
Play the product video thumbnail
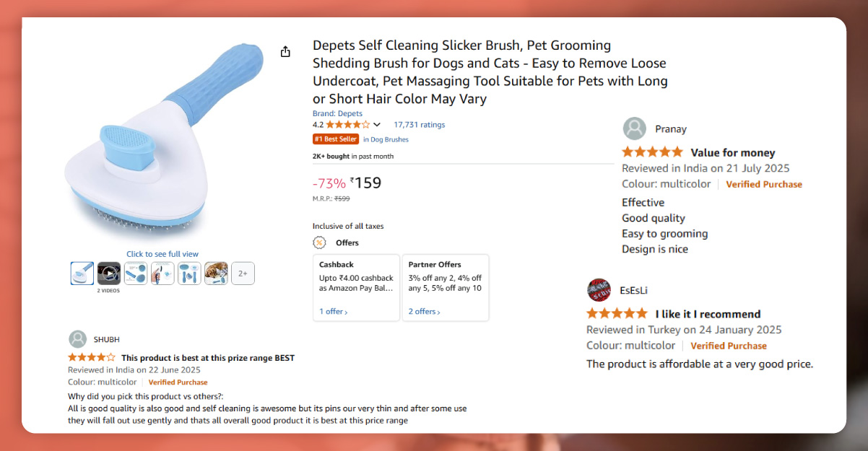(109, 273)
